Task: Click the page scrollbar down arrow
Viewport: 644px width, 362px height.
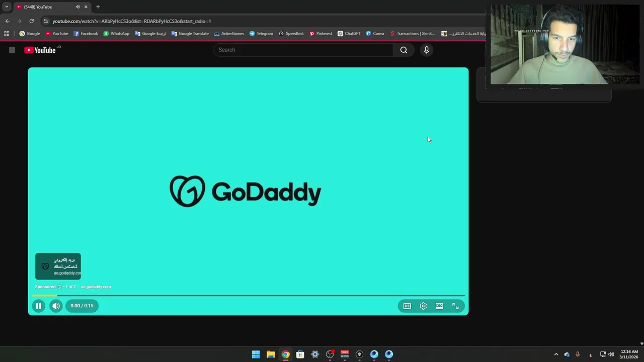Action: coord(641,343)
